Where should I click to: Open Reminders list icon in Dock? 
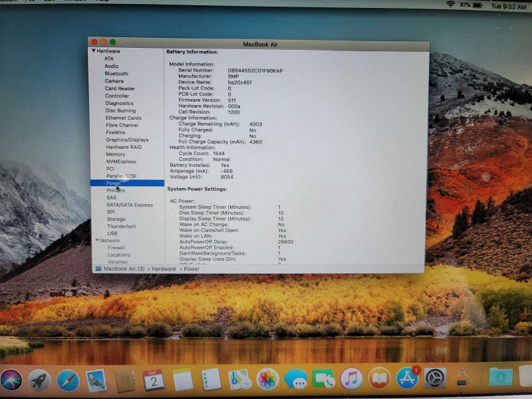pos(211,380)
